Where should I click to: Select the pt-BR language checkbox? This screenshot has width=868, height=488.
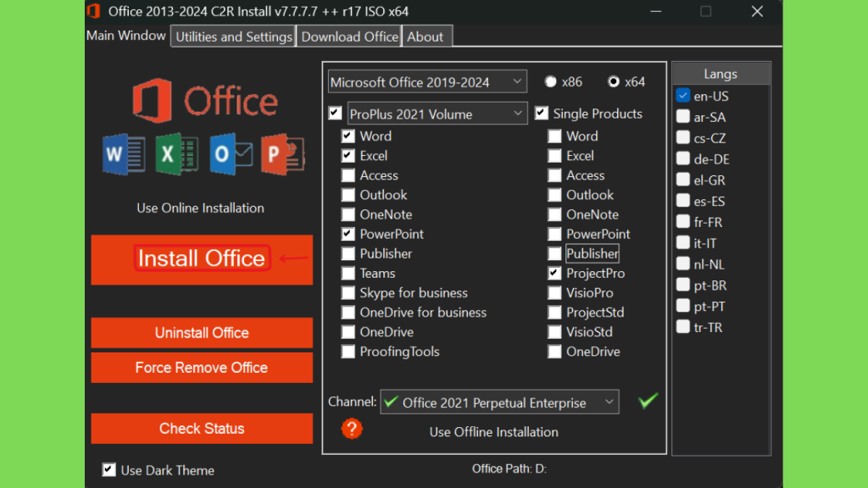pos(683,285)
